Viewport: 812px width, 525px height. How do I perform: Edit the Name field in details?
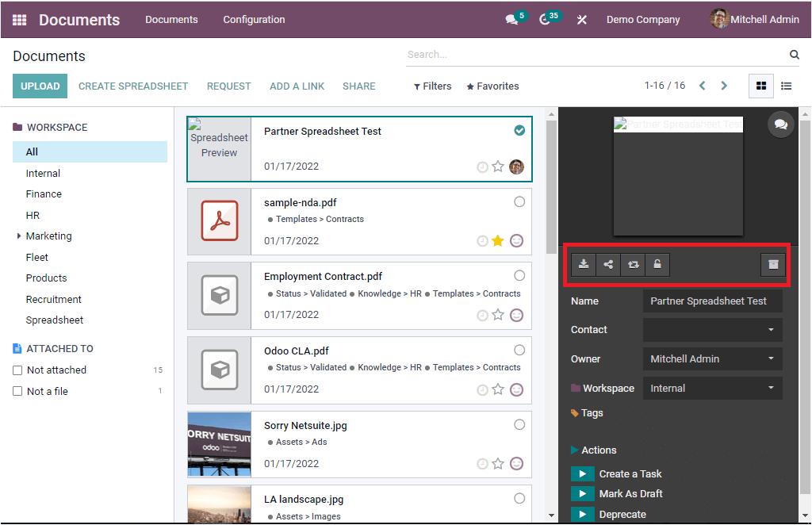pyautogui.click(x=713, y=301)
